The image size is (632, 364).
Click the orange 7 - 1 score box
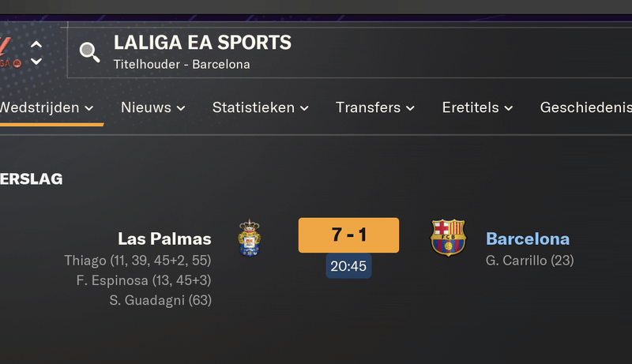(348, 235)
